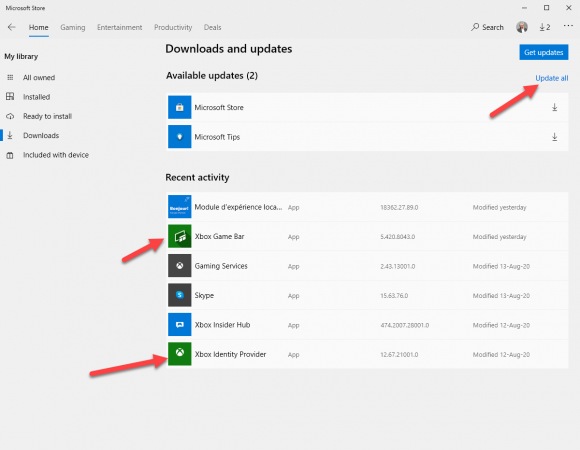Click the Microsoft Store app icon
The width and height of the screenshot is (580, 450).
(179, 107)
